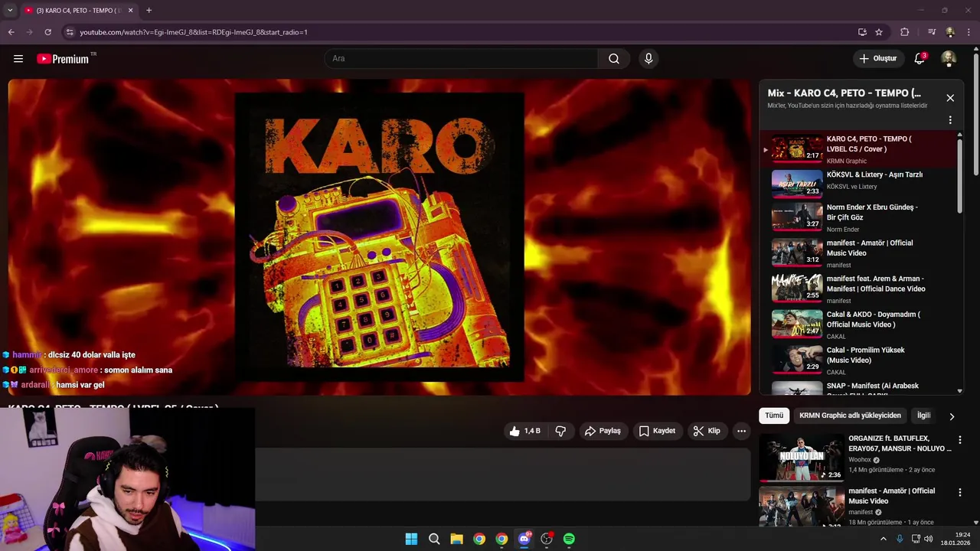
Task: View site information in the address bar
Action: (x=70, y=32)
